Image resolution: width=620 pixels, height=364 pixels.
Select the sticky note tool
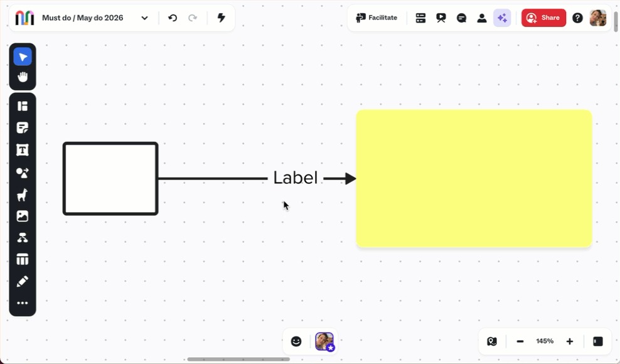[x=23, y=128]
